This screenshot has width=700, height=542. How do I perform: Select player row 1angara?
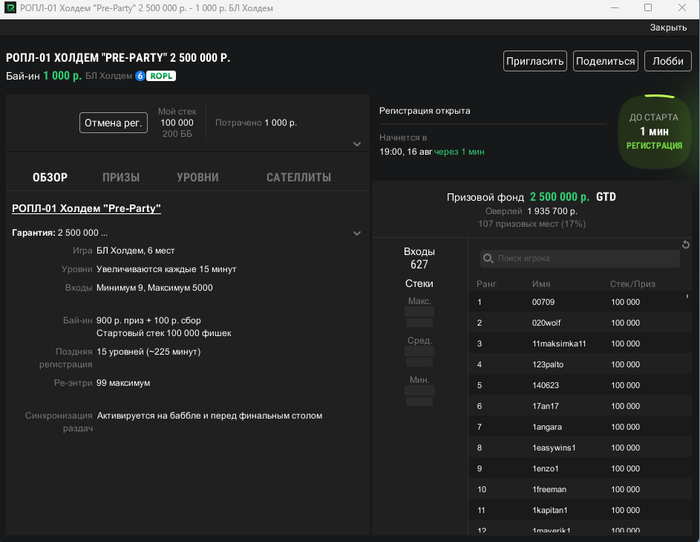pyautogui.click(x=580, y=427)
